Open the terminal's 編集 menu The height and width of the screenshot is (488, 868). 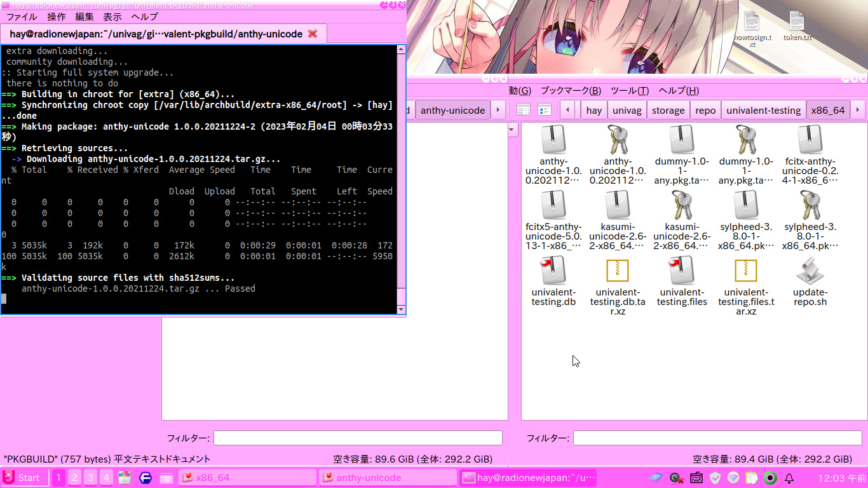pos(84,17)
